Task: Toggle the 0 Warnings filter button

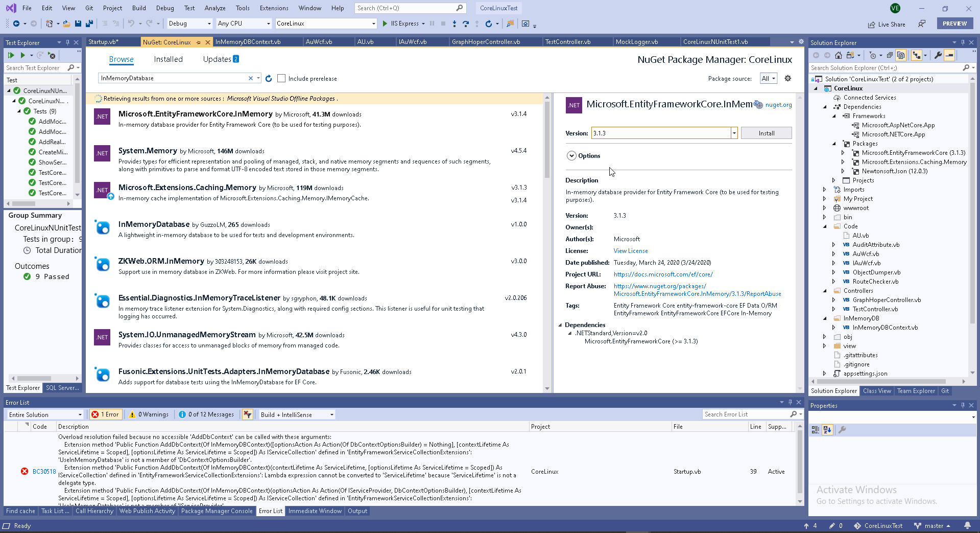Action: coord(149,414)
